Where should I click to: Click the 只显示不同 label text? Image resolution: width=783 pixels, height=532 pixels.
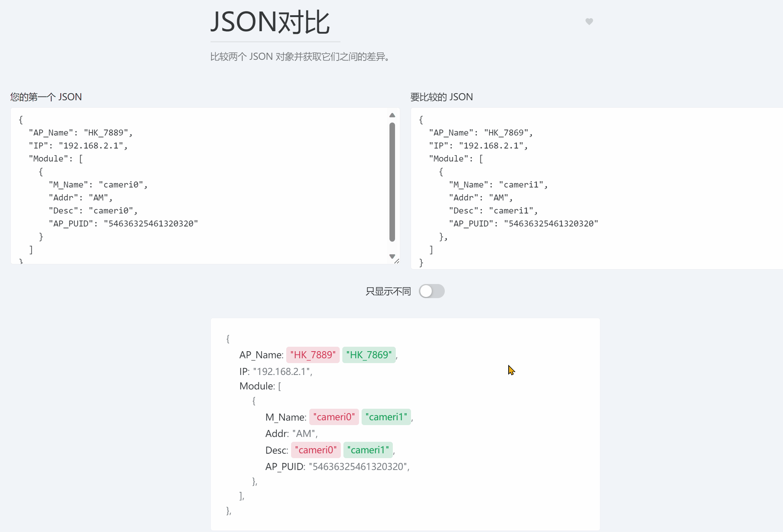[388, 291]
